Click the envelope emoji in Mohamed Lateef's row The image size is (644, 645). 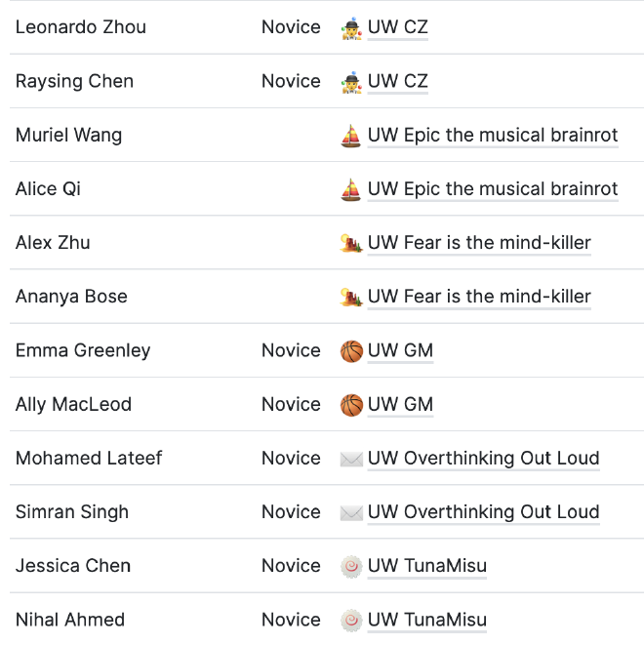click(x=351, y=459)
